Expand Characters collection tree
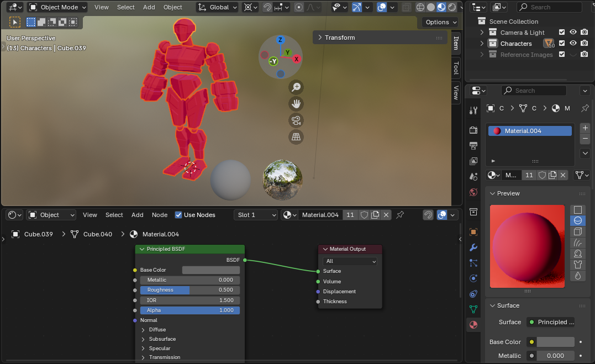Screen dimensions: 595x364 point(482,43)
